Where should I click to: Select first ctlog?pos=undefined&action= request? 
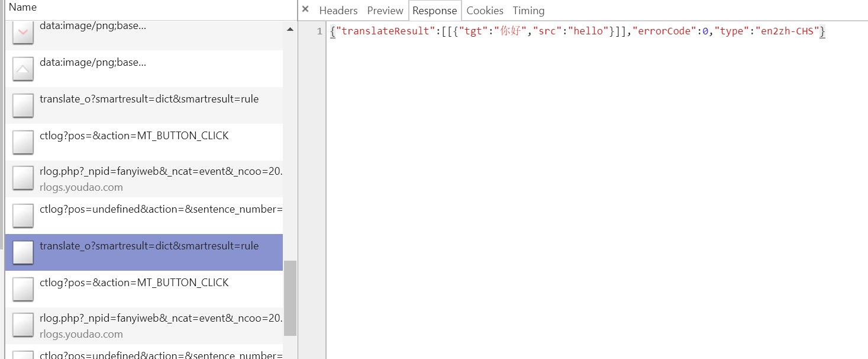tap(144, 216)
